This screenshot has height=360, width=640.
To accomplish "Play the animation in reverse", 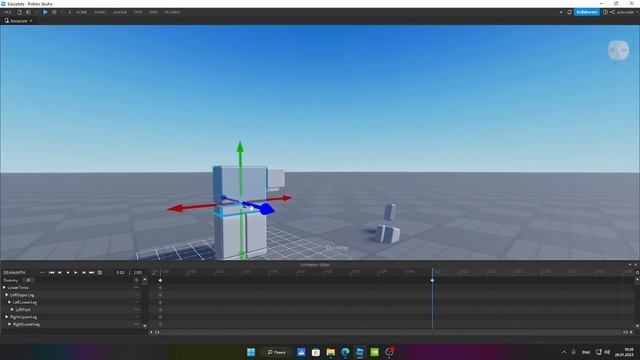I will coord(68,273).
